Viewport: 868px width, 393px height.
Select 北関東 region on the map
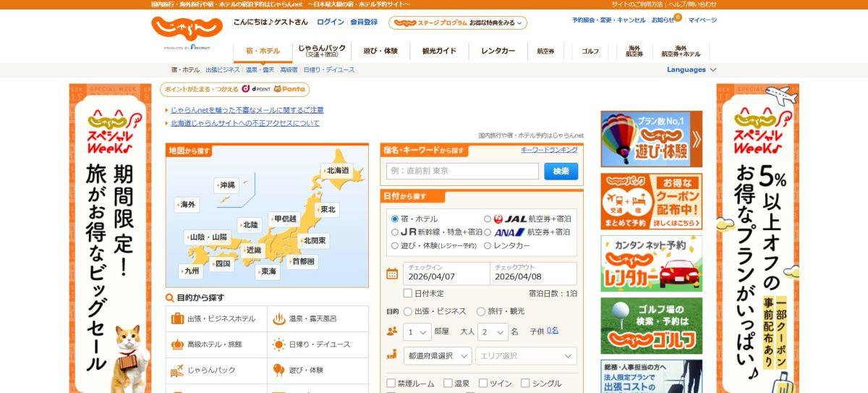314,240
